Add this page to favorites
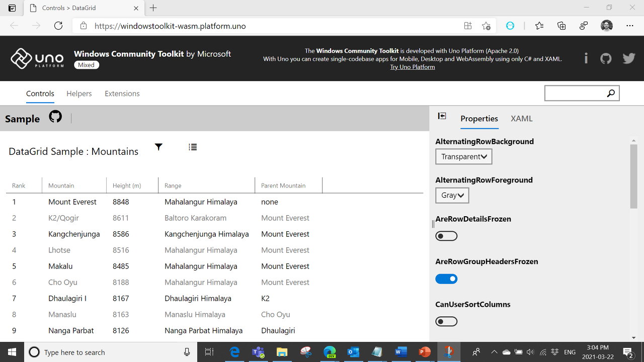Viewport: 644px width, 362px height. (x=486, y=26)
